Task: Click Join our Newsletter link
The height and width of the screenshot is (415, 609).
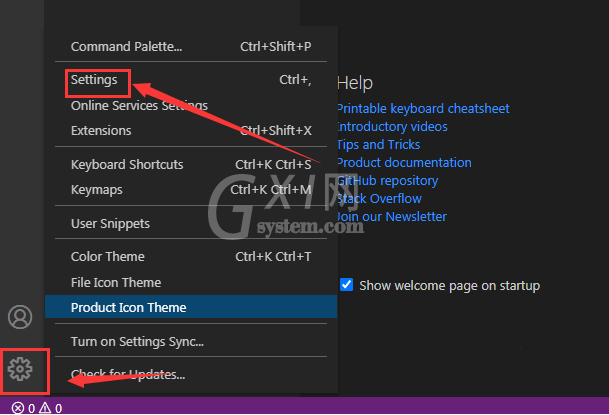Action: click(x=392, y=217)
